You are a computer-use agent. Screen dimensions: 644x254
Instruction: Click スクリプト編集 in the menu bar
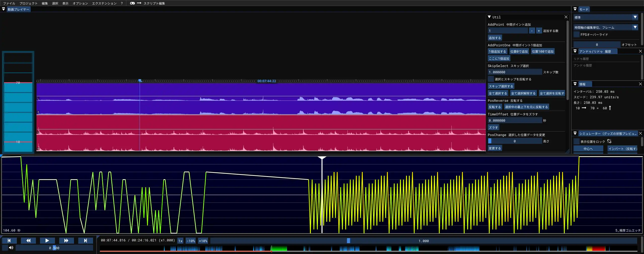154,3
